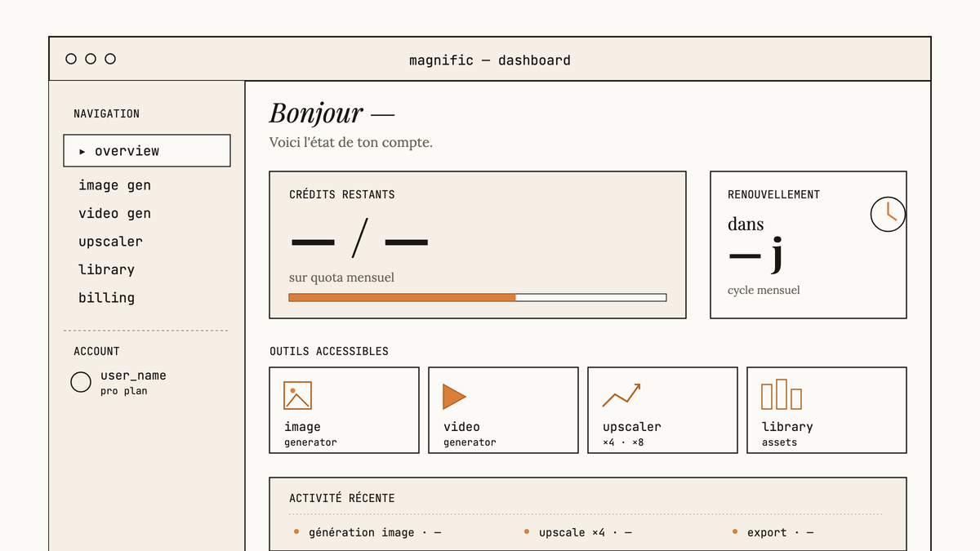Click the 'cycle mensuel' label
Viewport: 980px width, 551px height.
tap(764, 290)
